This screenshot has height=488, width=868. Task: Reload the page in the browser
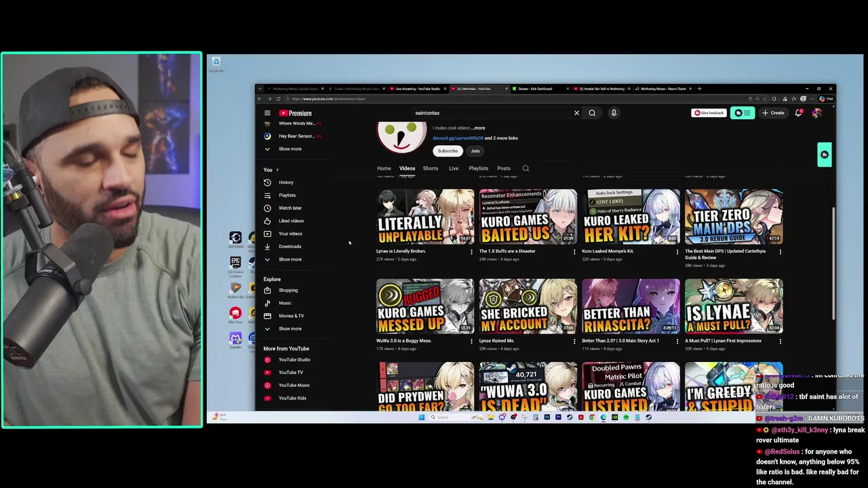click(x=278, y=99)
